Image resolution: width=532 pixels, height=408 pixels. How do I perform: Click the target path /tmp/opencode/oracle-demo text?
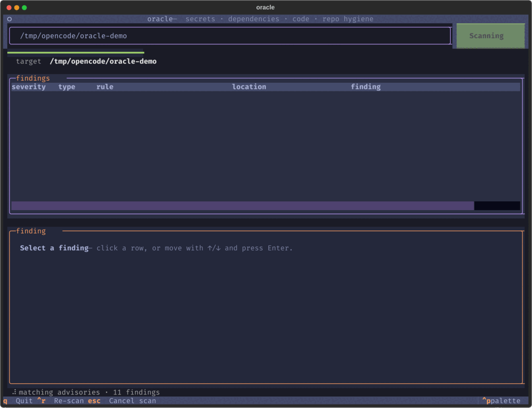point(103,61)
